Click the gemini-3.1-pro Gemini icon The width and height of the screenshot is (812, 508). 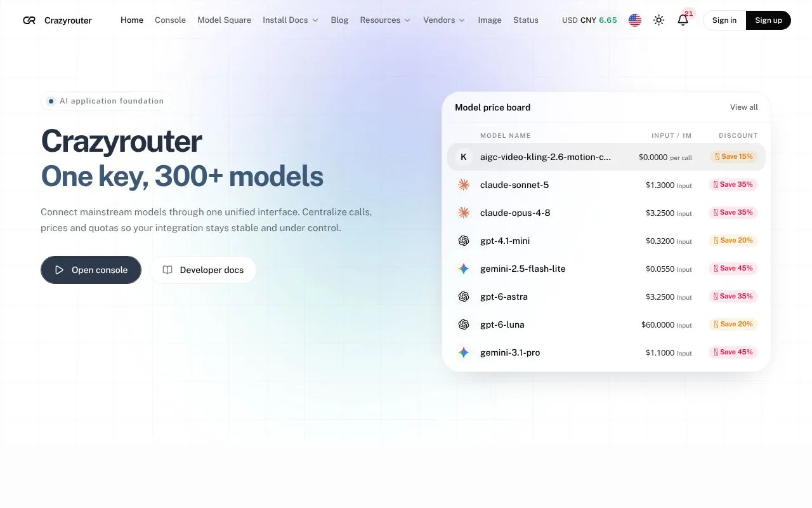pos(464,352)
